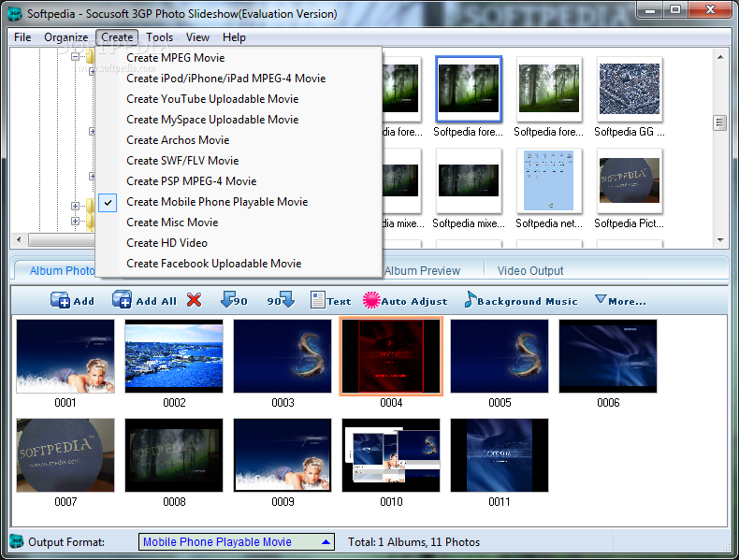Select the Softpedia Pict... thumbnail
739x560 pixels.
pyautogui.click(x=630, y=180)
